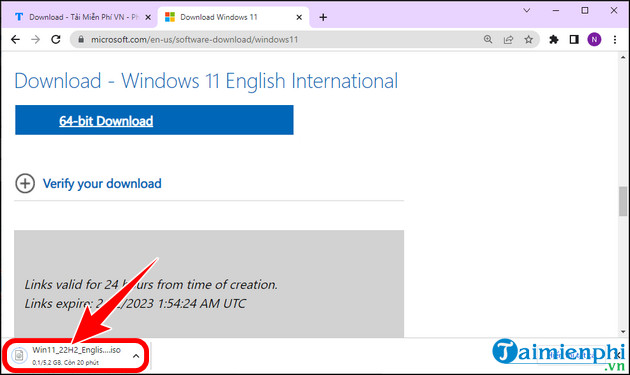Click the scrollbar down arrow

623,332
